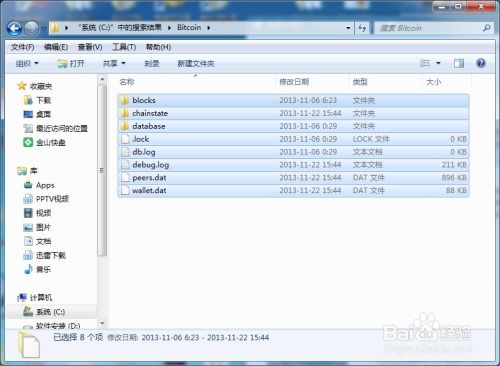Open the search results breadcrumb for 系统 (C:)
The width and height of the screenshot is (500, 366).
tap(120, 27)
